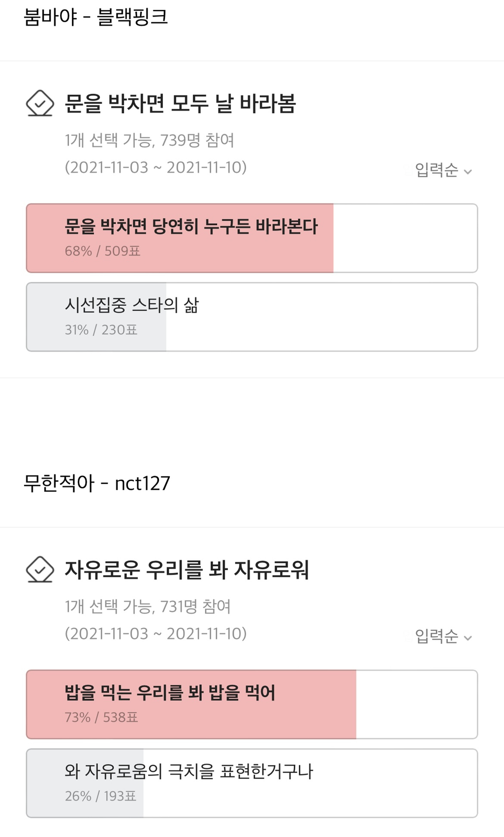Click the poll icon beside 문을 박차면 모두 날 바라봄

click(40, 103)
